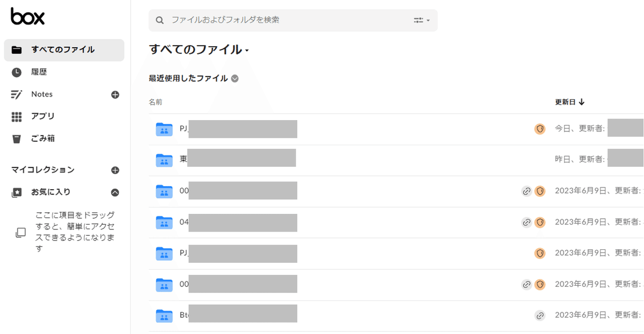Add a new collection with plus icon
Image resolution: width=644 pixels, height=334 pixels.
pyautogui.click(x=115, y=170)
